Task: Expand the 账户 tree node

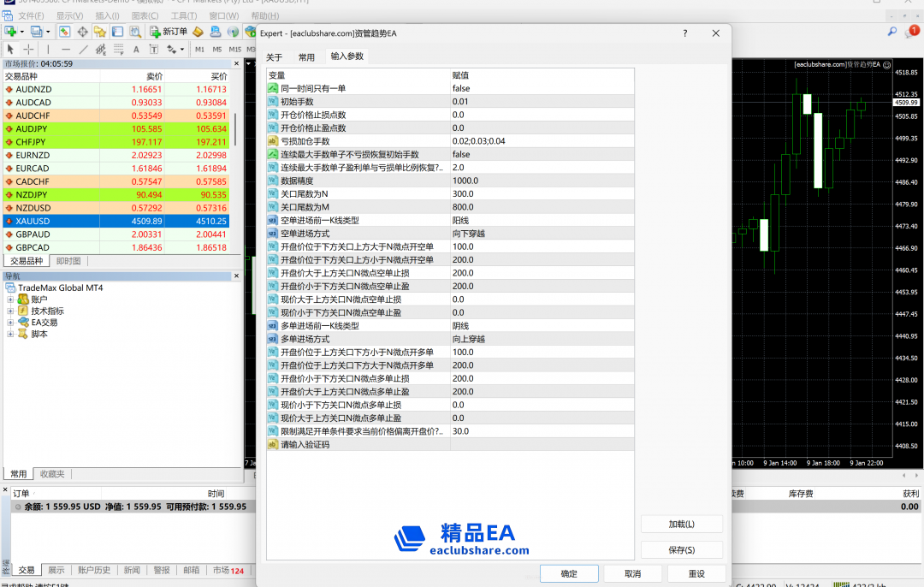Action: pos(11,299)
